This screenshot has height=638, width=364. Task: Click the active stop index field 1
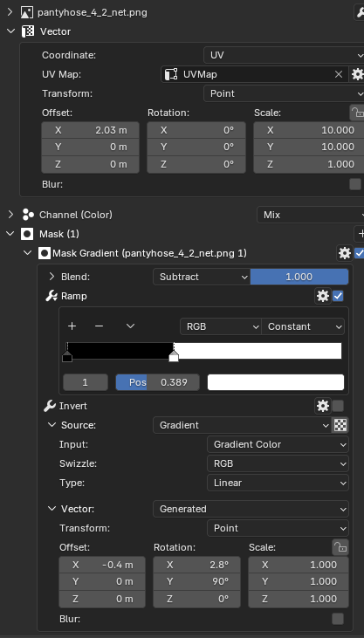click(85, 382)
